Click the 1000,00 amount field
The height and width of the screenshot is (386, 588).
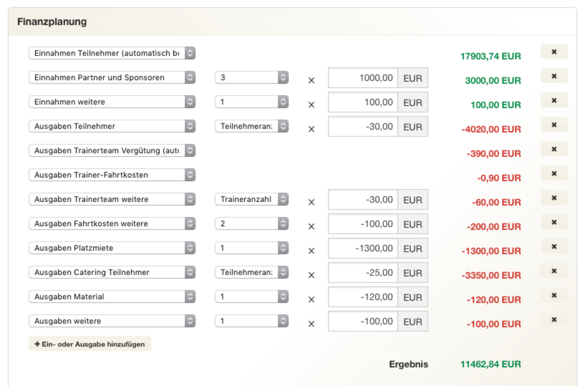pos(363,78)
